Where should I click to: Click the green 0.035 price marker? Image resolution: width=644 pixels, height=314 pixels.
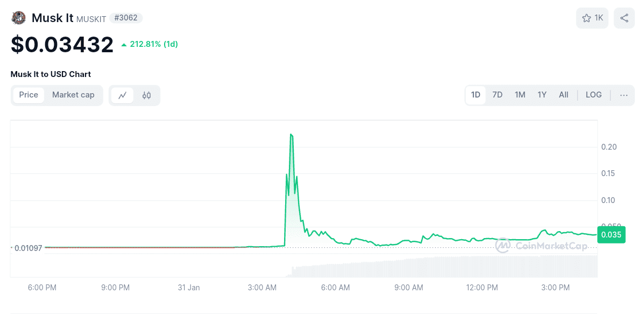[x=611, y=234]
